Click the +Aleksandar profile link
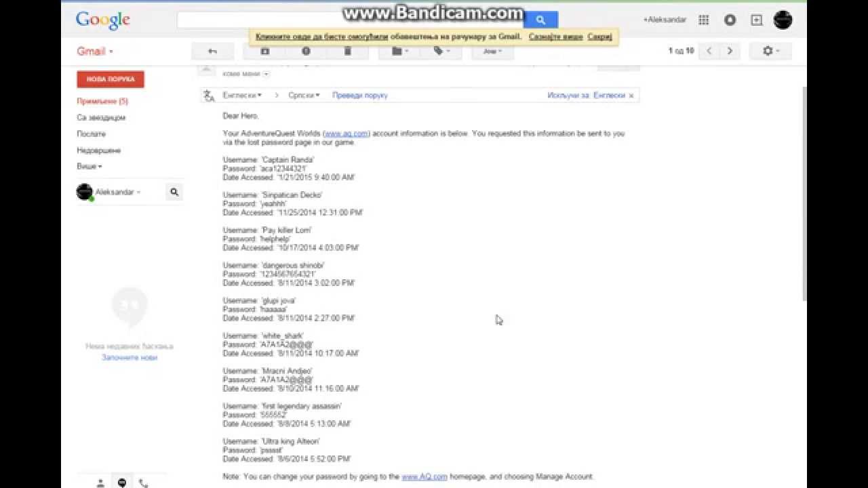This screenshot has width=868, height=488. point(665,20)
